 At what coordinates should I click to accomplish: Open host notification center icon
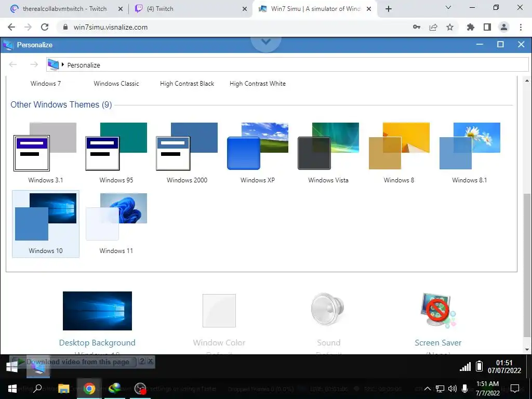[x=515, y=389]
